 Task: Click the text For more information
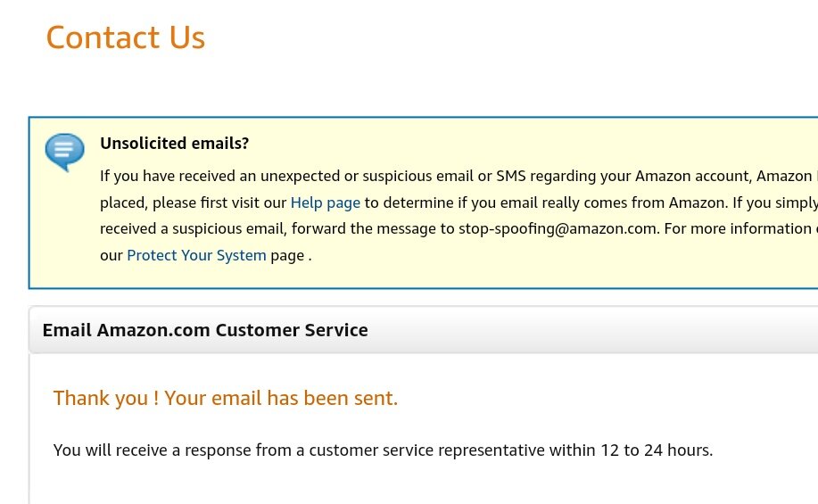pos(737,228)
